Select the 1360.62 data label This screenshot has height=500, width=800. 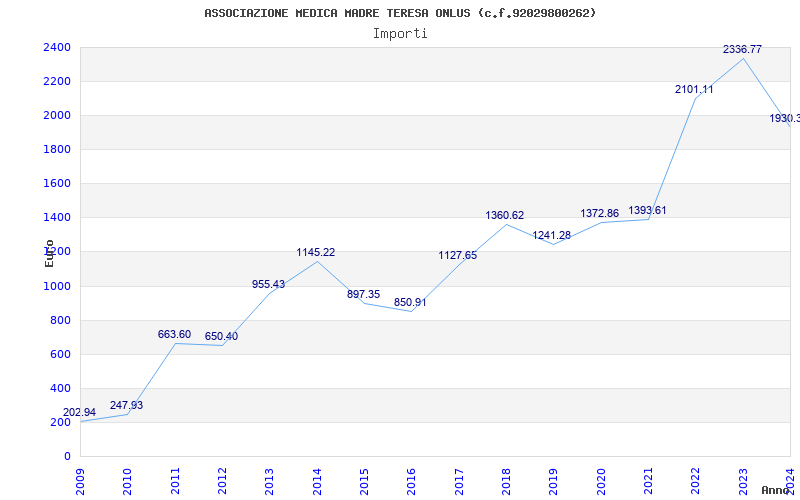(x=505, y=215)
